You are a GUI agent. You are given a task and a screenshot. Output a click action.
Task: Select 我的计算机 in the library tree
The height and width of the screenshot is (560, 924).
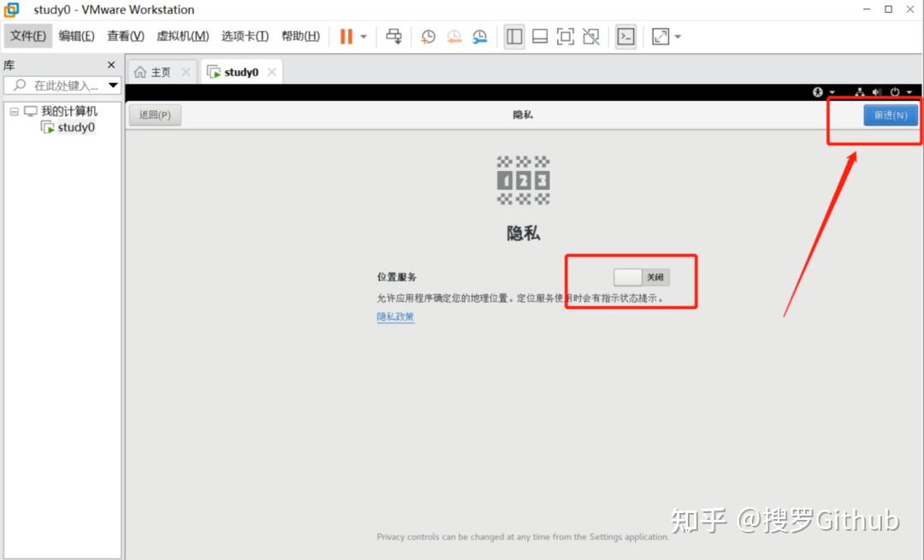click(x=69, y=111)
